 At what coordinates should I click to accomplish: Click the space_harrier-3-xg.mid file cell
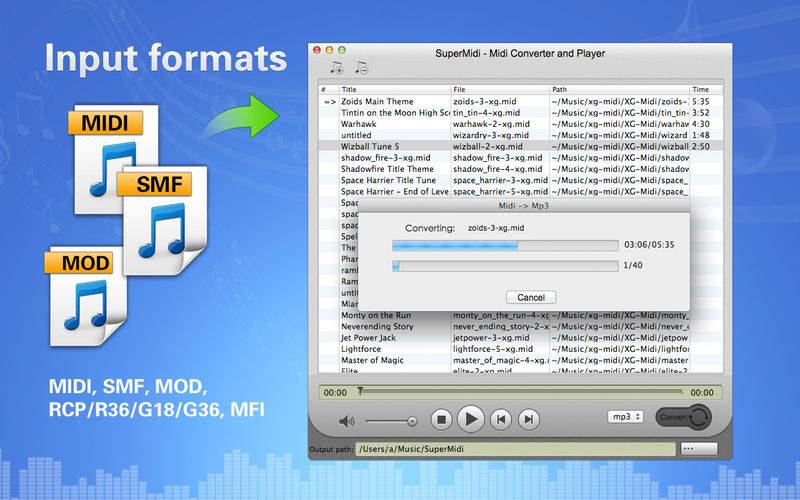pos(501,180)
